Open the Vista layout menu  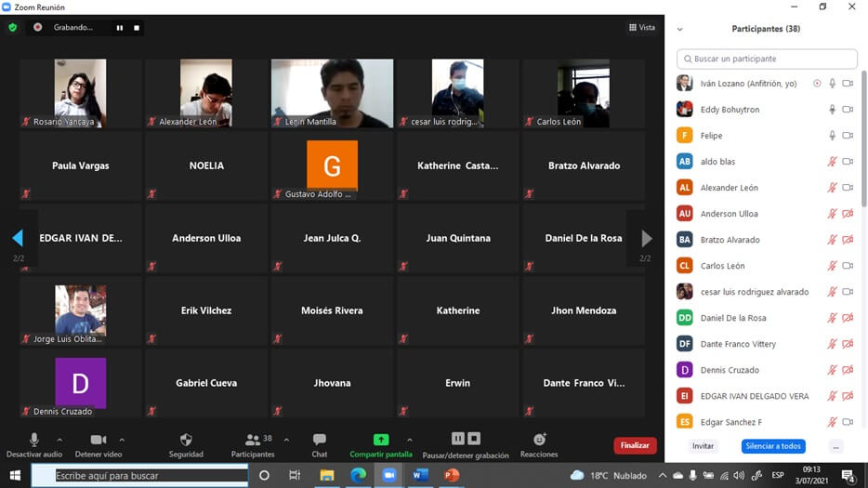[641, 28]
